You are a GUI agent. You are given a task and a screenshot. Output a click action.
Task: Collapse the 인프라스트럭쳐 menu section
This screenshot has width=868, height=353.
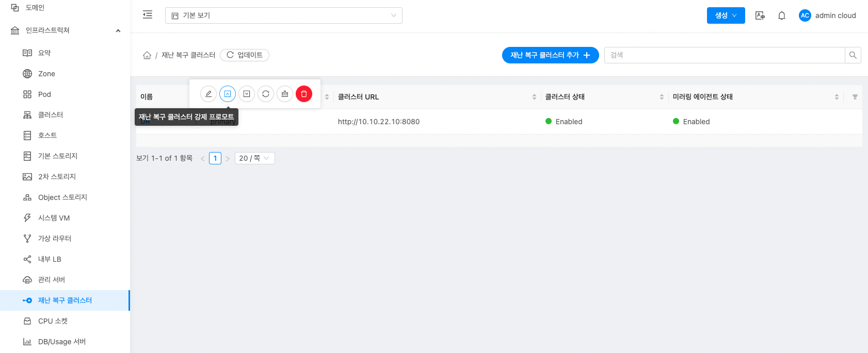(118, 30)
